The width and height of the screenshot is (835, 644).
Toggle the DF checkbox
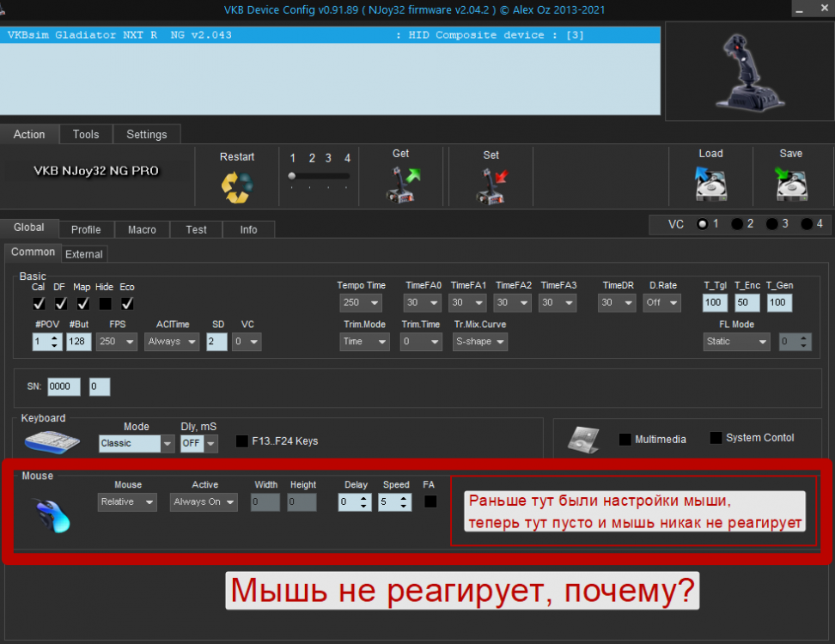(61, 303)
